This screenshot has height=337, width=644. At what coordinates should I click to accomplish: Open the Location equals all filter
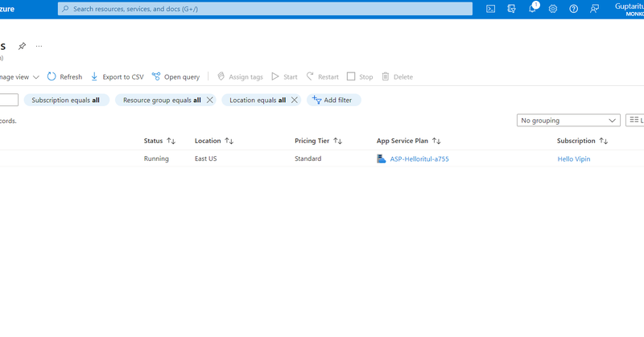pyautogui.click(x=258, y=101)
